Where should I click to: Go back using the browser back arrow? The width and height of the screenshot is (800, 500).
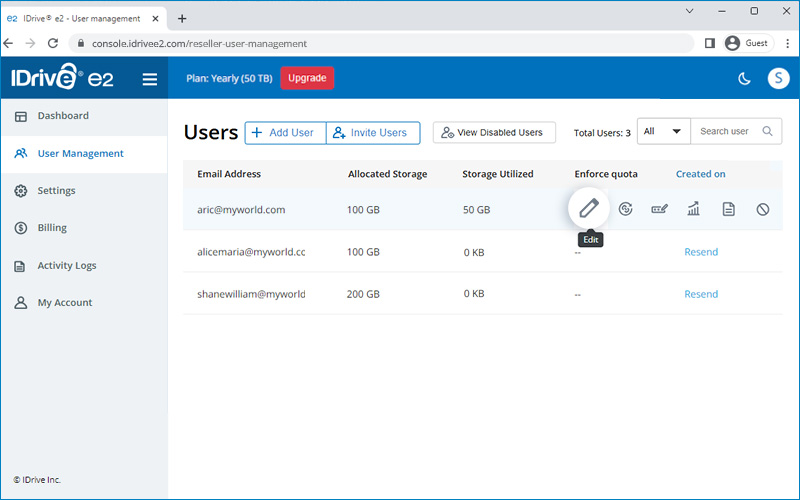tap(8, 43)
